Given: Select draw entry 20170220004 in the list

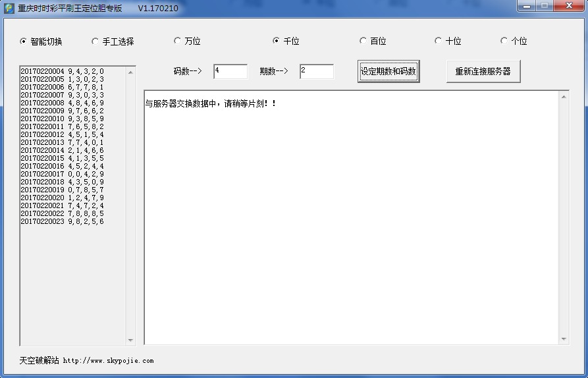Looking at the screenshot, I should [x=62, y=71].
